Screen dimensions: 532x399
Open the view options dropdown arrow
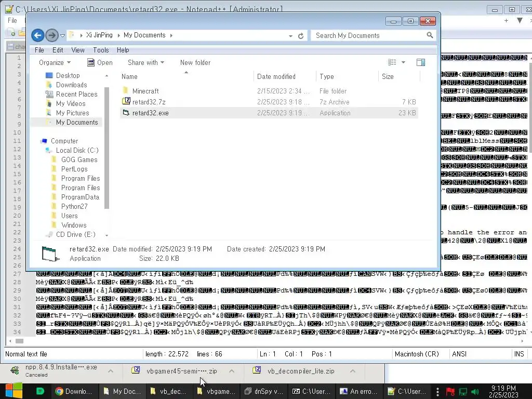(403, 62)
